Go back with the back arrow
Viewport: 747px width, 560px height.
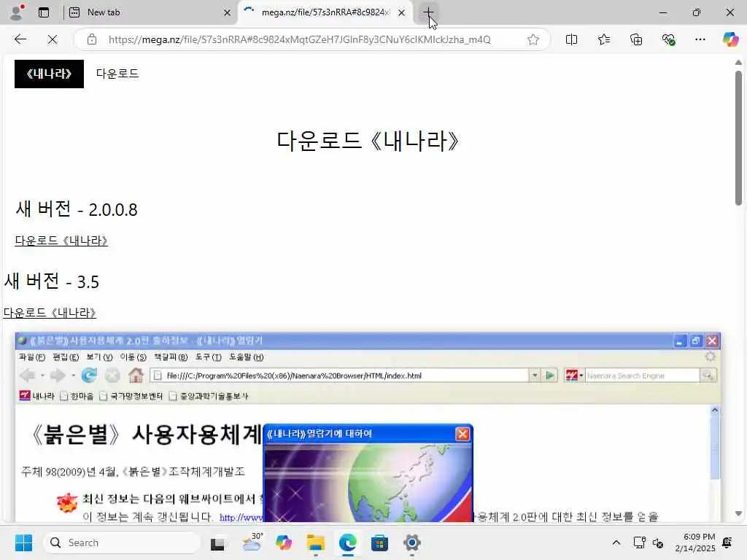coord(20,39)
